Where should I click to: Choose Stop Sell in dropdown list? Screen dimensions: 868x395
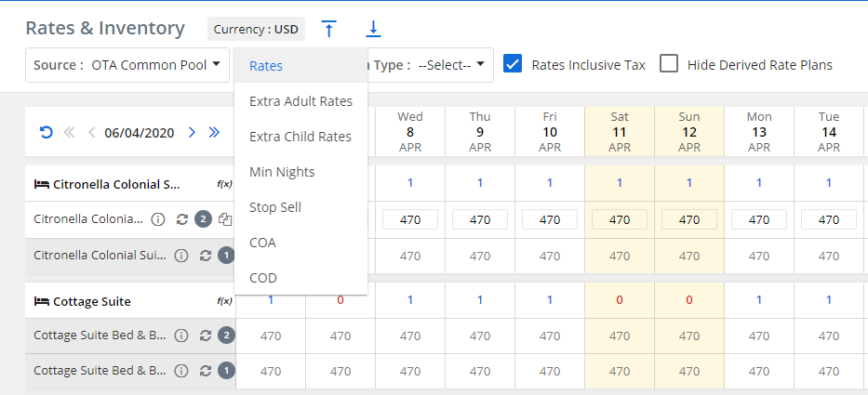pos(275,207)
